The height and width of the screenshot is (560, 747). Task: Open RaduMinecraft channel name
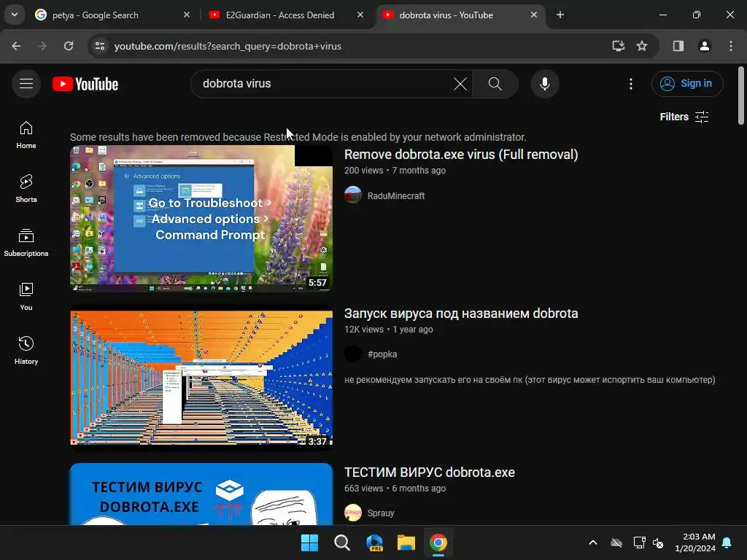(x=396, y=195)
